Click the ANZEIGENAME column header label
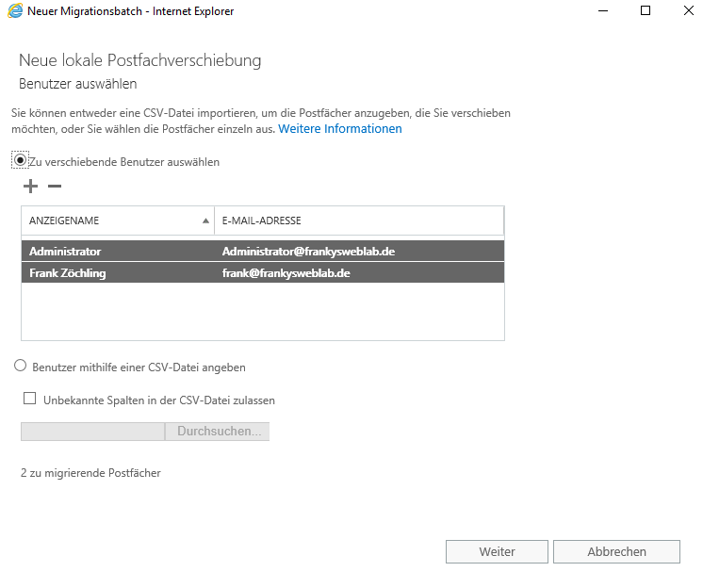The image size is (703, 588). click(x=64, y=220)
